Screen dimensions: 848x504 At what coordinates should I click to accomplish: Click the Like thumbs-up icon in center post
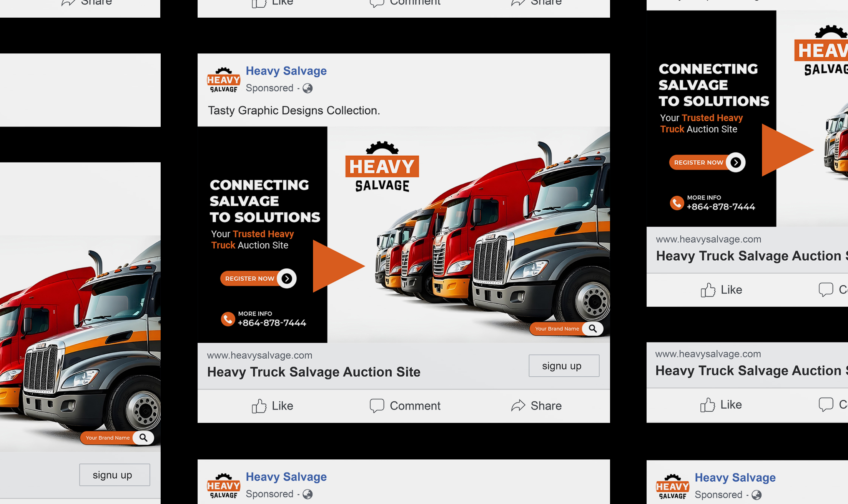coord(259,406)
